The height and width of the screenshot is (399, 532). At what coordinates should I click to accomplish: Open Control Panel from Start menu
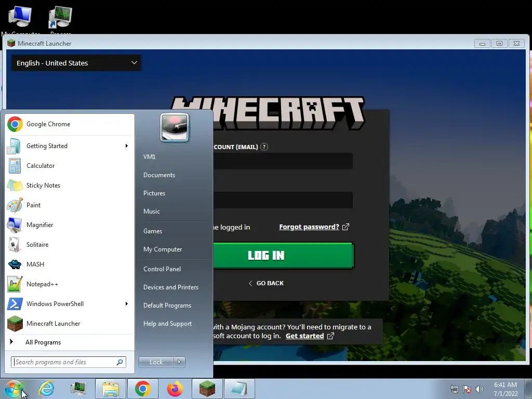point(162,269)
